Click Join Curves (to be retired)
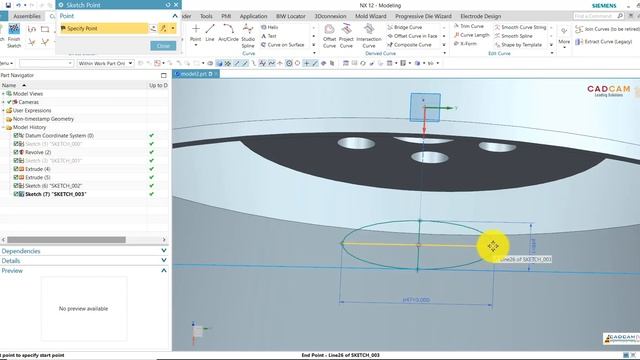Image resolution: width=640 pixels, height=360 pixels. [x=607, y=29]
